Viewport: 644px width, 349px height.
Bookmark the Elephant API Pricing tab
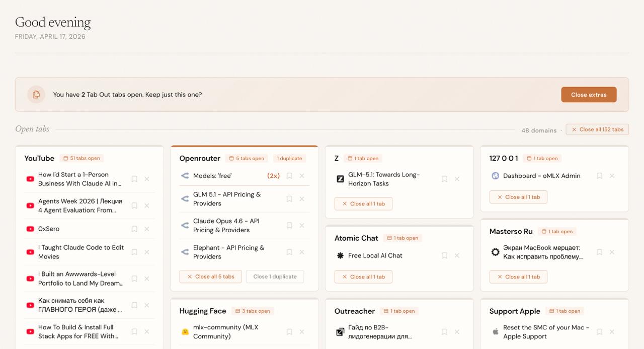tap(289, 252)
